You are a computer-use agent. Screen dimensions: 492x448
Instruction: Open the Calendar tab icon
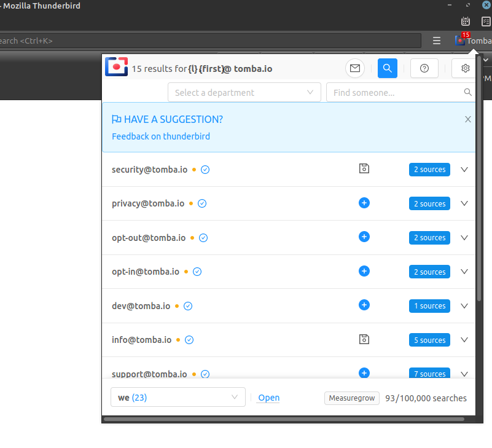click(466, 22)
